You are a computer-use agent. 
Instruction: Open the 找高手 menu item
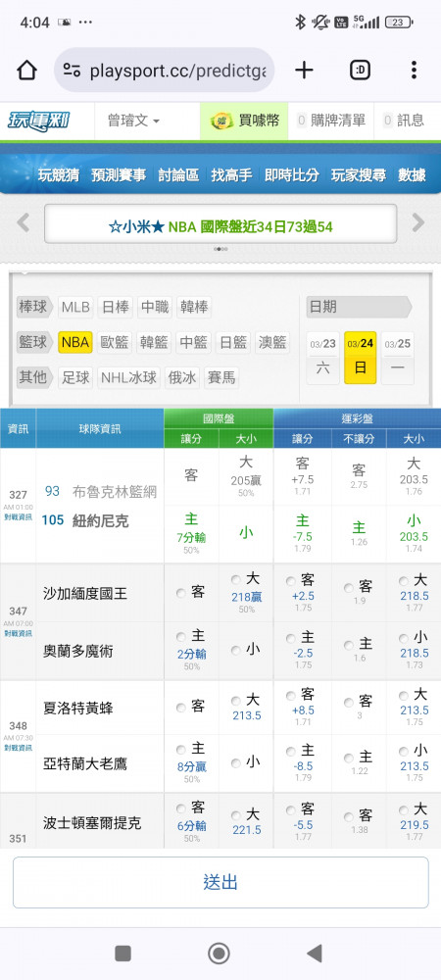click(231, 175)
